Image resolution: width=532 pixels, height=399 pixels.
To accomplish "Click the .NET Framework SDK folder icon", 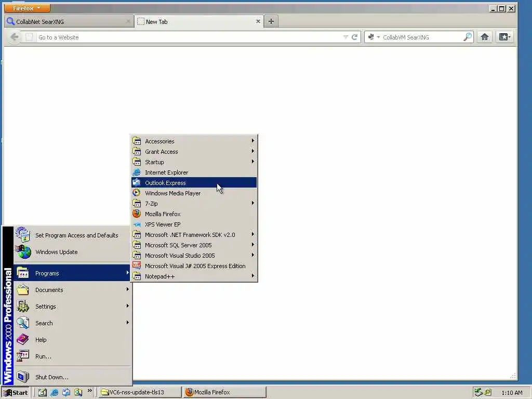I will (x=137, y=235).
